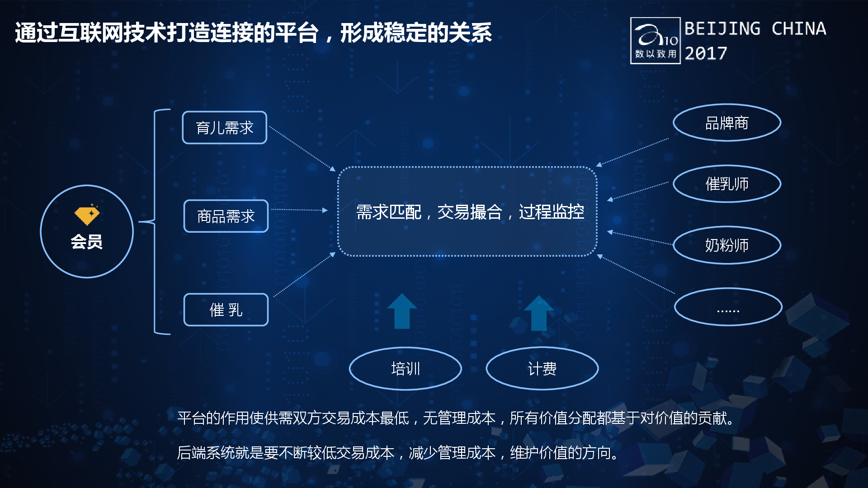This screenshot has height=488, width=868.
Task: Click the diamond member icon on left
Action: (x=84, y=210)
